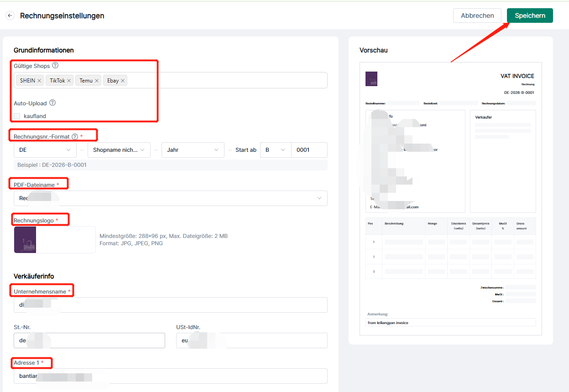
Task: Remove the TikTok shop tag
Action: 69,81
